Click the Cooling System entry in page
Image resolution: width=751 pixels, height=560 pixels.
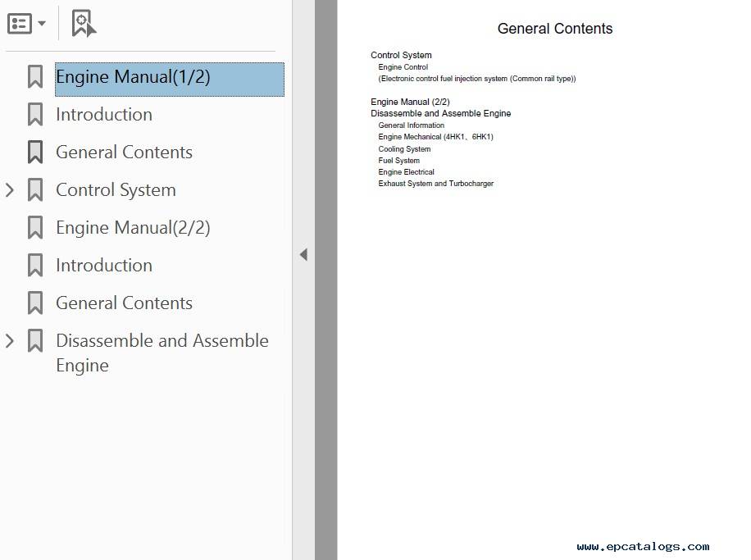click(x=404, y=149)
